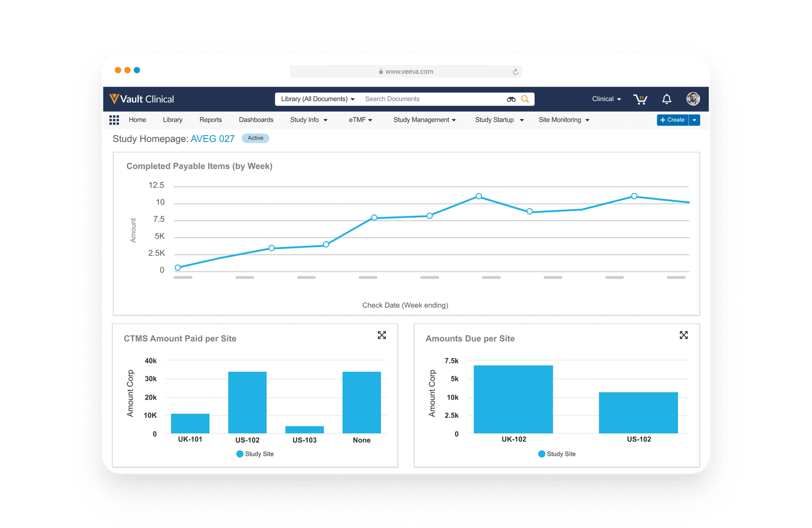Click the Create button
The width and height of the screenshot is (812, 528).
click(672, 120)
